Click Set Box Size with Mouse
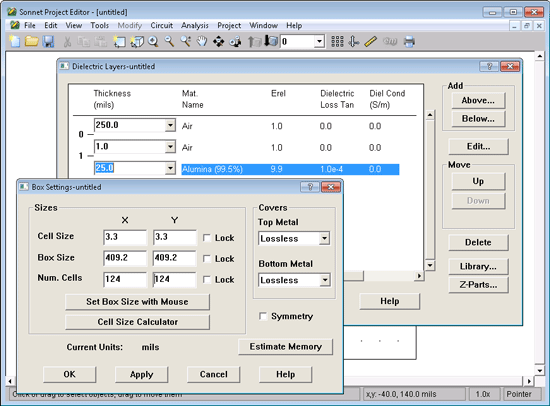 (x=138, y=302)
